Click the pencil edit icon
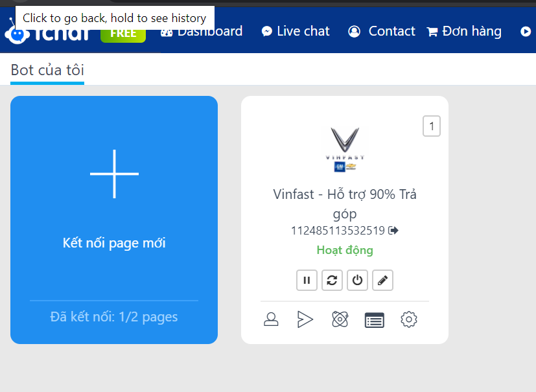The width and height of the screenshot is (536, 392). pos(382,281)
